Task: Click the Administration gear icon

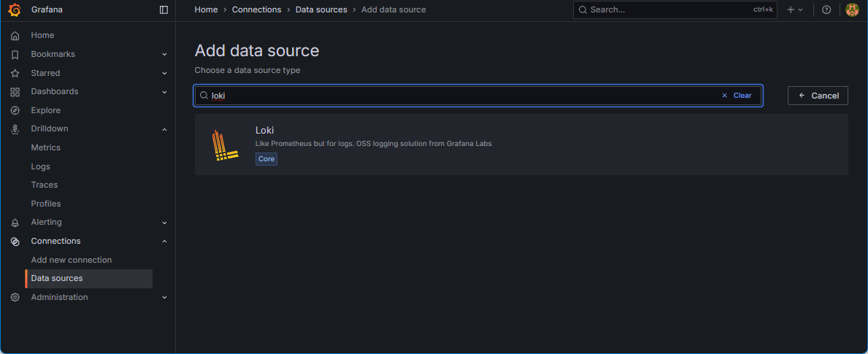Action: click(15, 297)
